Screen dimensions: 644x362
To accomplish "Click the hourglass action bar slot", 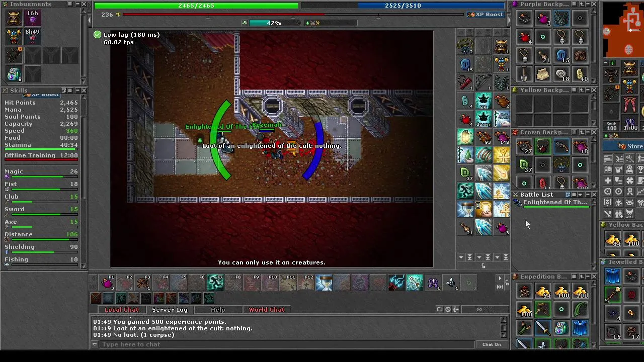I will point(325,283).
